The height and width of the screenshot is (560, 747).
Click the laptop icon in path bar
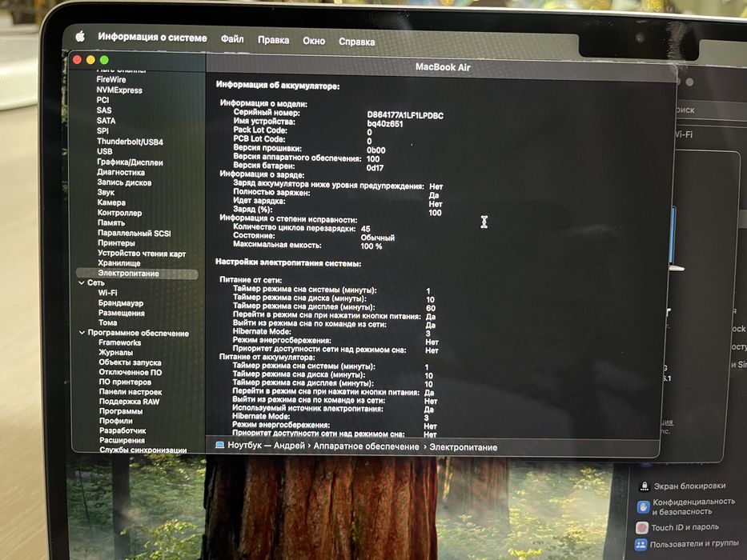[219, 445]
